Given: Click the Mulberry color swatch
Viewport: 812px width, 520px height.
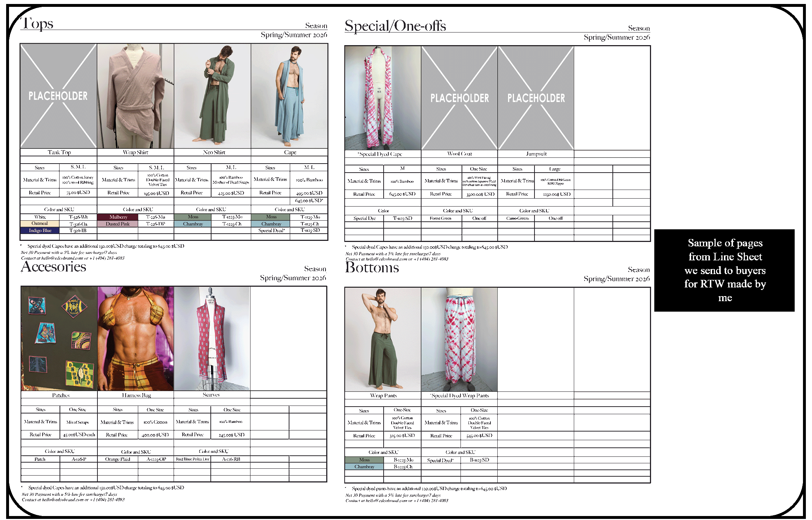Looking at the screenshot, I should pyautogui.click(x=118, y=217).
